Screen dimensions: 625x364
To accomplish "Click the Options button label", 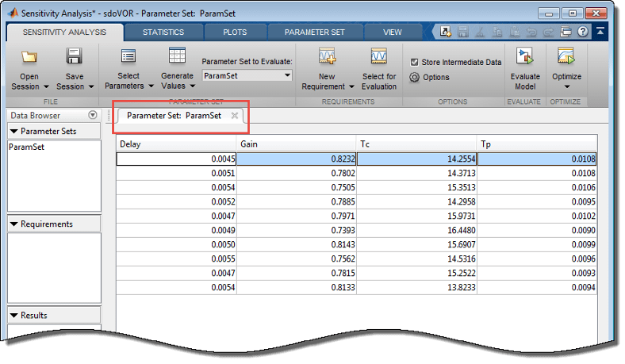I will (x=436, y=78).
